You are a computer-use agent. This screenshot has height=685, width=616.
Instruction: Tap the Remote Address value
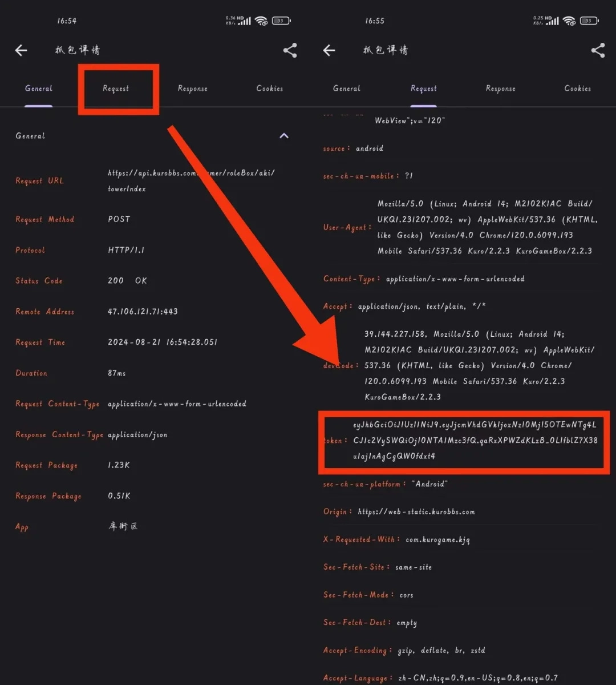click(143, 312)
